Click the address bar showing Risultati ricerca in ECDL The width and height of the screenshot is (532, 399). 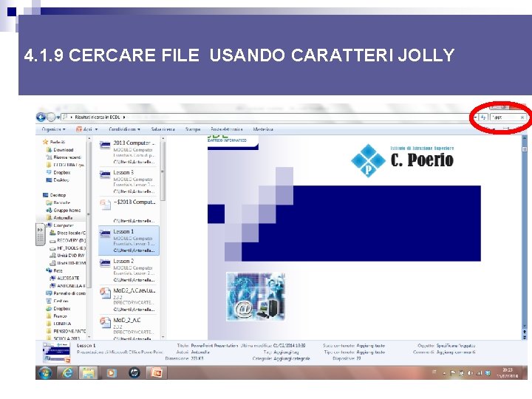tap(268, 117)
